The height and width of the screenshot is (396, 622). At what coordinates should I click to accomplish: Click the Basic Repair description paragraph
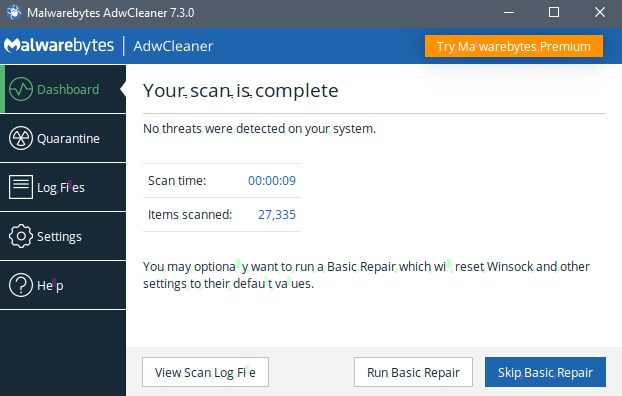[366, 275]
